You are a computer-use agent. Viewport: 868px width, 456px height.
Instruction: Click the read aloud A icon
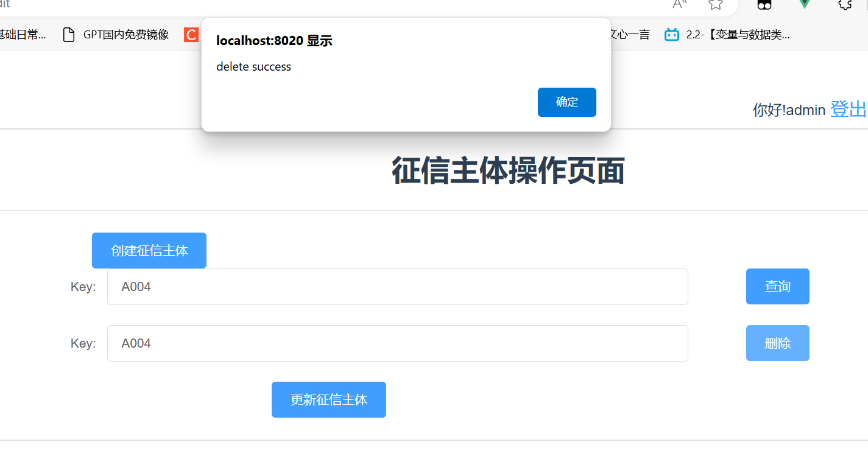680,4
